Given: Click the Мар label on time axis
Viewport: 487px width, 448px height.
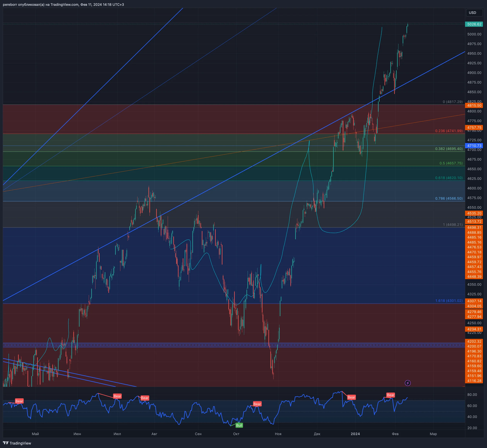Looking at the screenshot, I should [x=433, y=434].
